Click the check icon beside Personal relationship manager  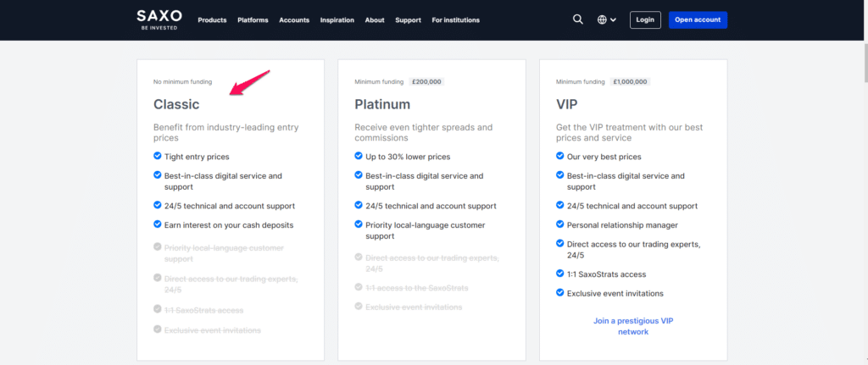coord(560,224)
